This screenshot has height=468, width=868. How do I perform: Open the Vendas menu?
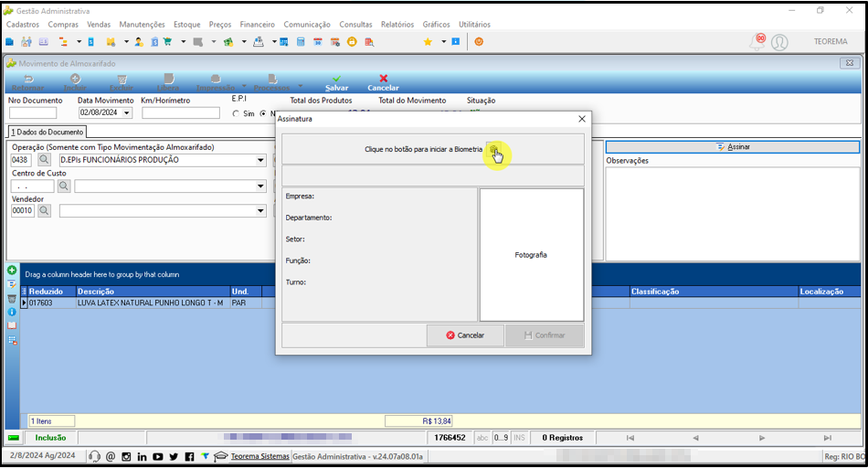(x=99, y=25)
